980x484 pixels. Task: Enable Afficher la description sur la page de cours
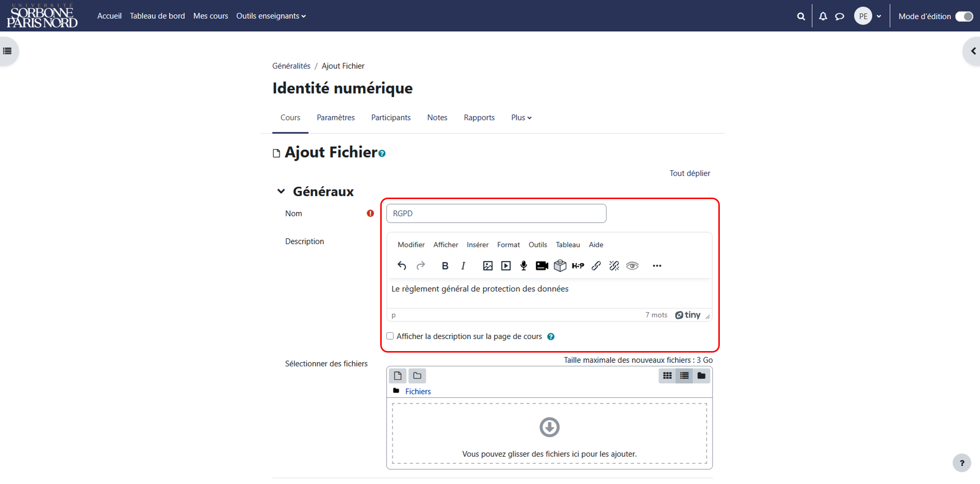[x=390, y=336]
